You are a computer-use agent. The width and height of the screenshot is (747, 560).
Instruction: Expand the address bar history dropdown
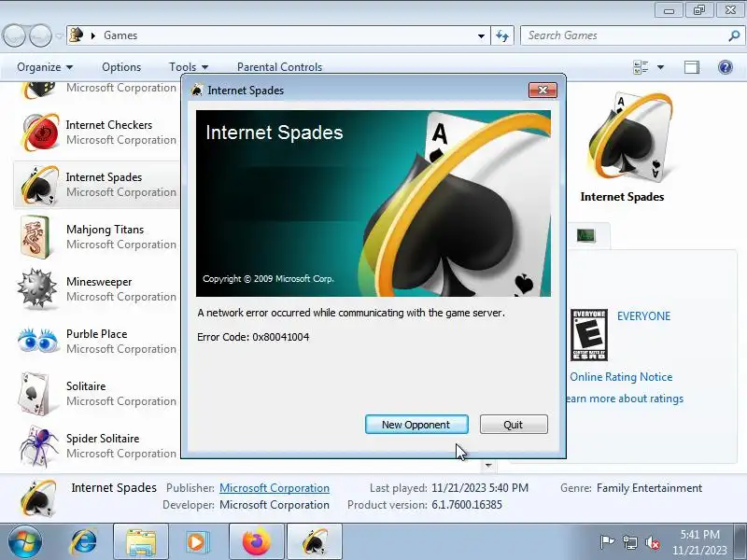pos(481,35)
